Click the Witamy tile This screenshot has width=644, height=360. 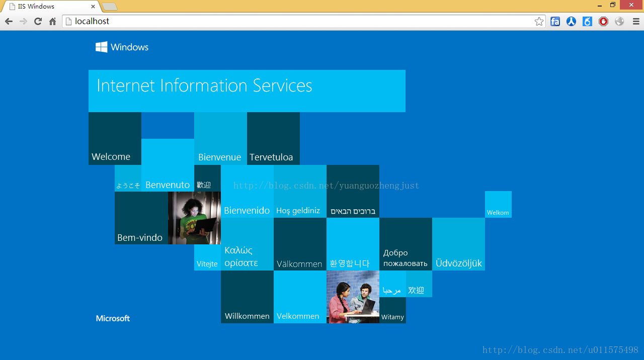click(x=392, y=310)
